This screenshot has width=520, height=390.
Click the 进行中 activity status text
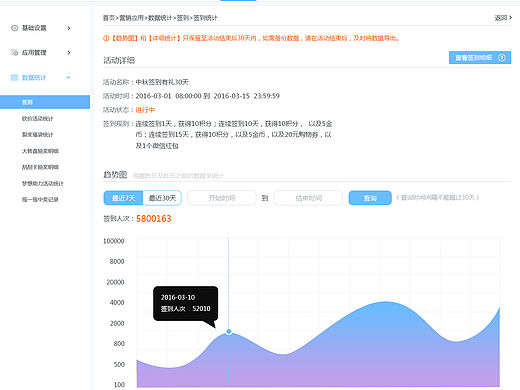(x=145, y=110)
